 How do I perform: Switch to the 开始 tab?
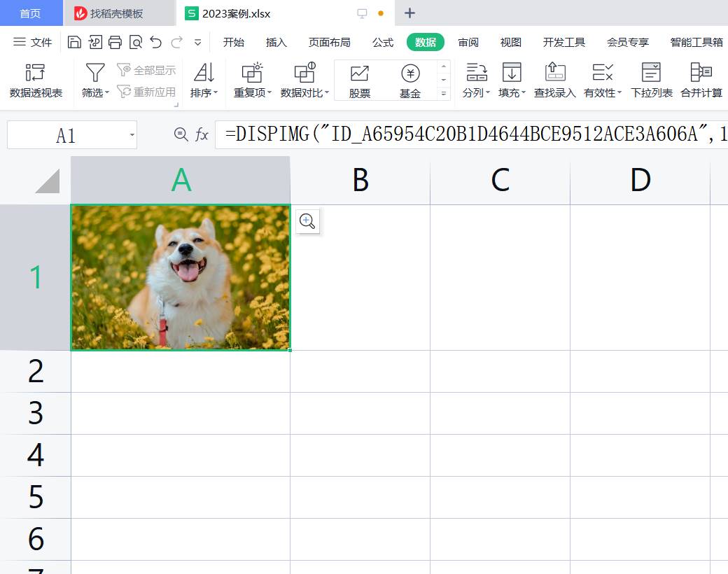(234, 42)
